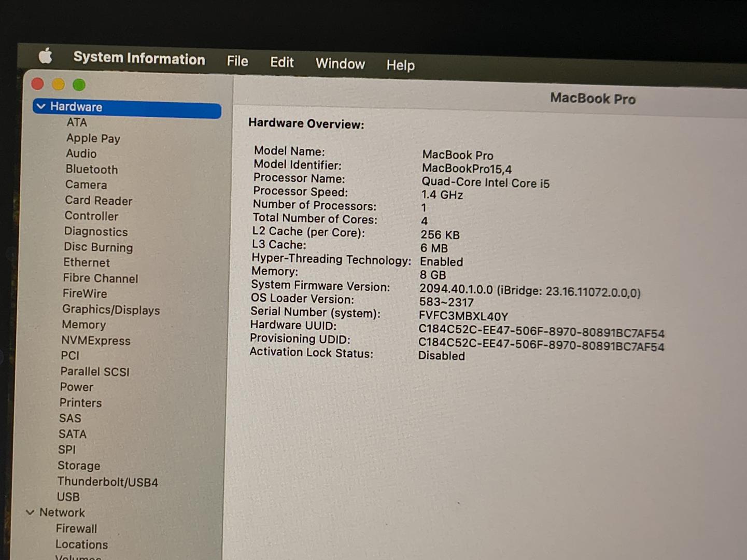Click the serial number value
Screen dimensions: 747x560
coord(463,316)
